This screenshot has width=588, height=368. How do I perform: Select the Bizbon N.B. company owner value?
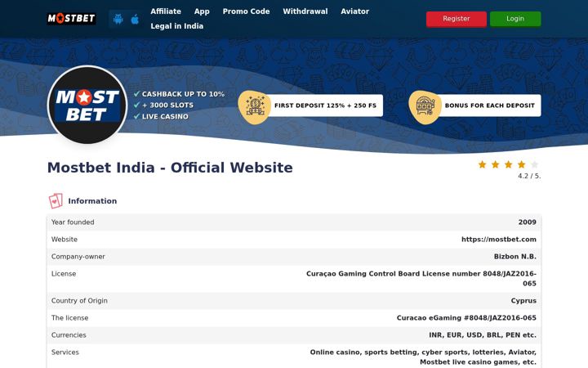click(514, 257)
